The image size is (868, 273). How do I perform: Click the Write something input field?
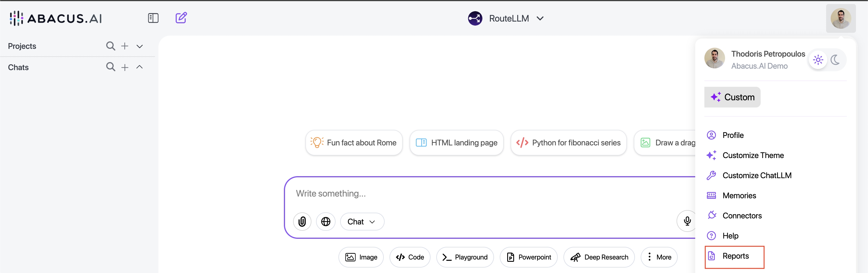pyautogui.click(x=472, y=193)
